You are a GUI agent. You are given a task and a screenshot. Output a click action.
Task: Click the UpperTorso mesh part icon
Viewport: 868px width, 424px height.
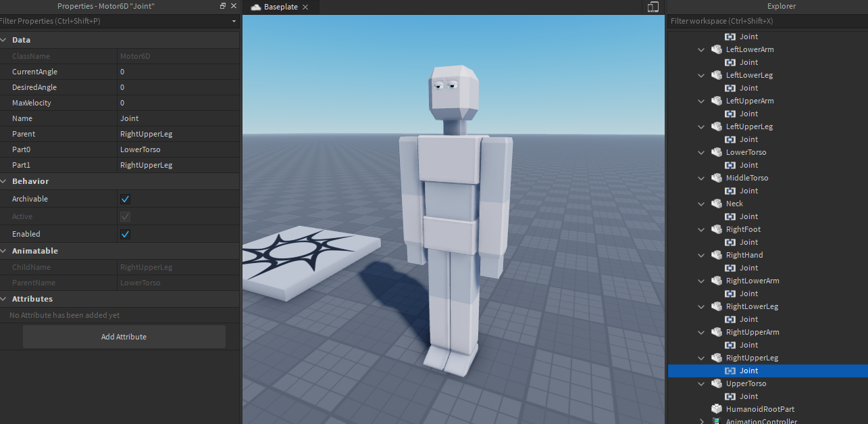[x=717, y=383]
